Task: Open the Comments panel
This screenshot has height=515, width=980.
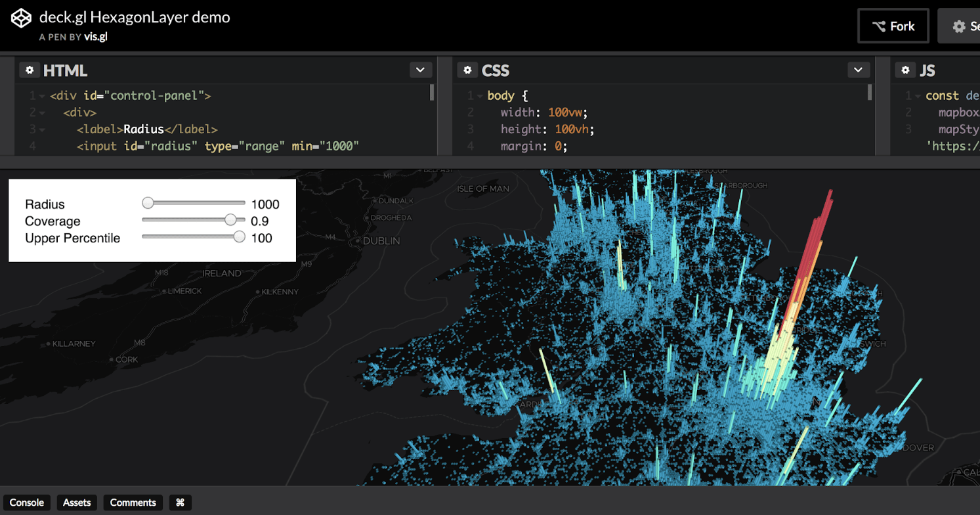Action: click(x=133, y=503)
